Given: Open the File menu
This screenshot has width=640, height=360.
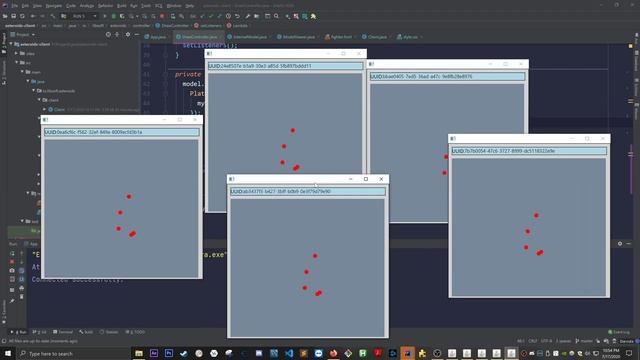Looking at the screenshot, I should 14,6.
